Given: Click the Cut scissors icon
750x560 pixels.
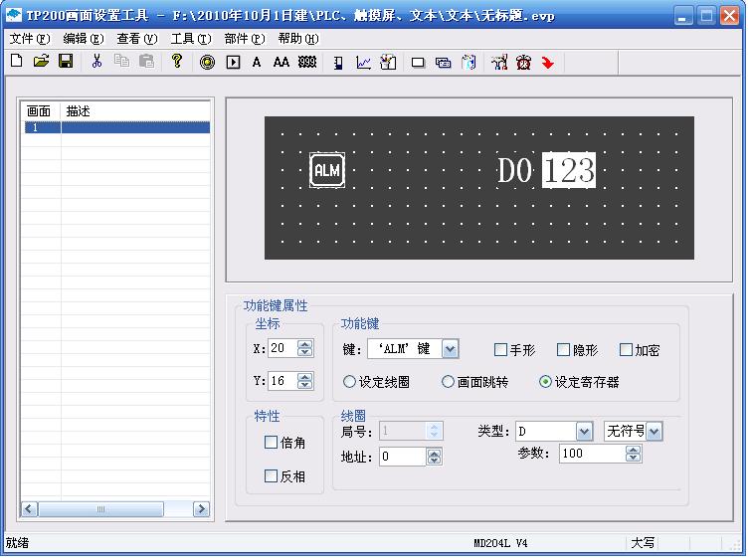Looking at the screenshot, I should coord(96,62).
